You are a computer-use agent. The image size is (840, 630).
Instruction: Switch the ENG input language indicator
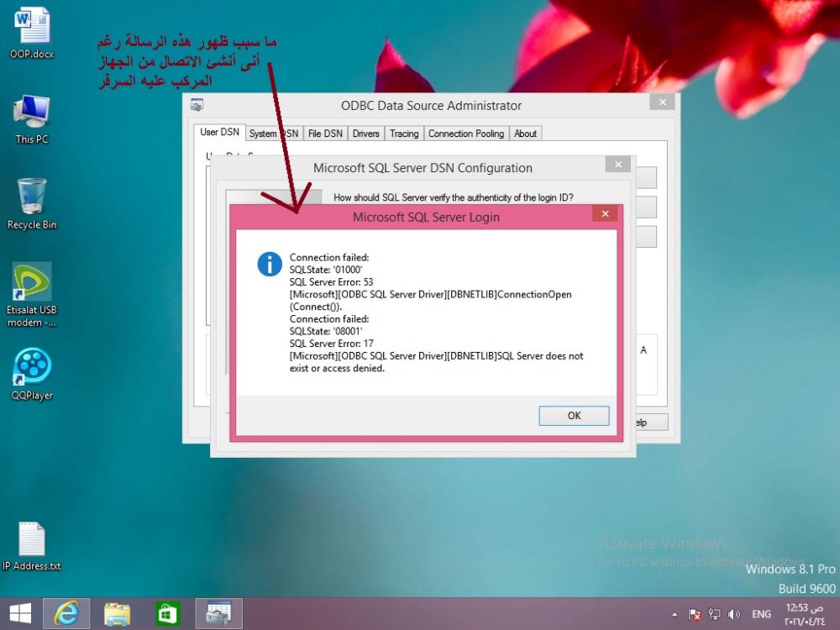coord(761,615)
